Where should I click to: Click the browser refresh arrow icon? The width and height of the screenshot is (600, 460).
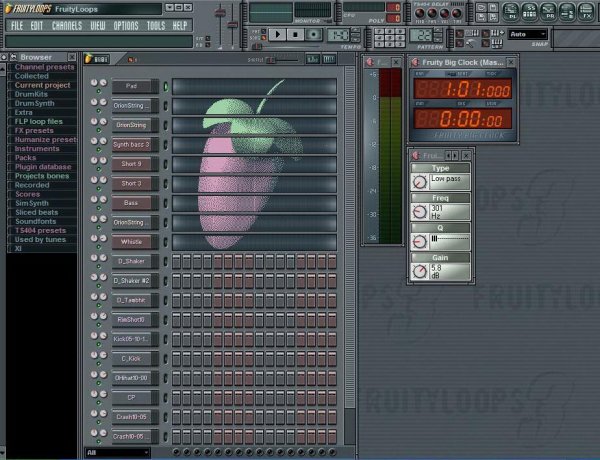click(x=13, y=57)
